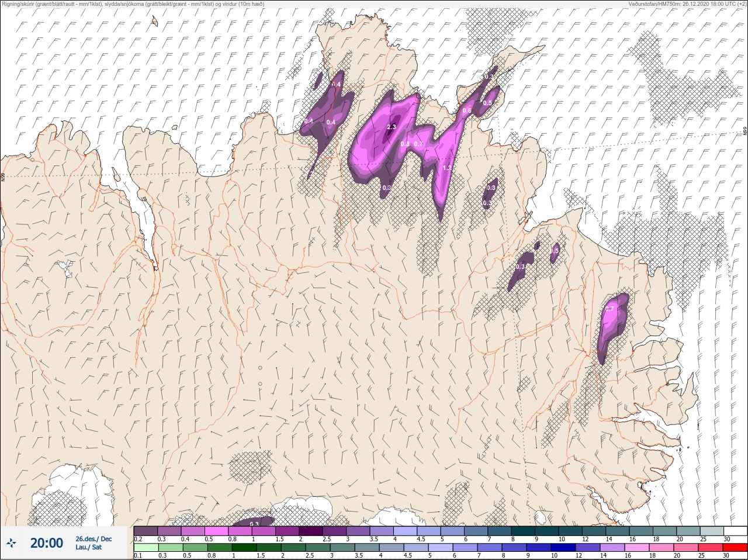Click the Veðurstofan logo icon beside 20:00
The height and width of the screenshot is (560, 748).
[11, 543]
